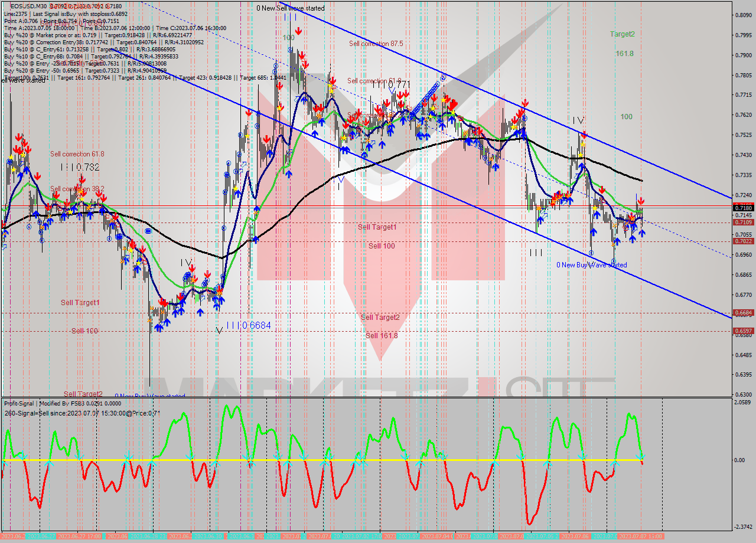Screen dimensions: 756x543
Task: Click the red 0.7109 price tag
Action: click(x=742, y=222)
